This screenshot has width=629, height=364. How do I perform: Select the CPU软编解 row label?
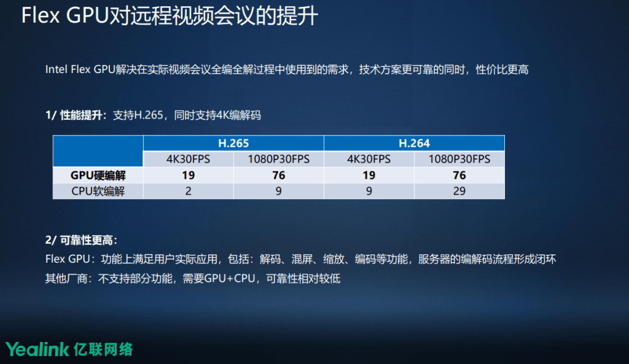(97, 191)
